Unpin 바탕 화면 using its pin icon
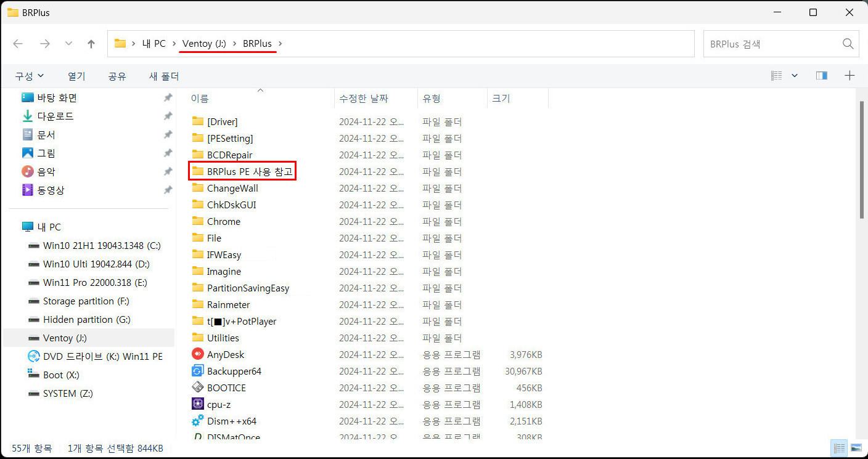Screen dimensions: 868x459 pyautogui.click(x=168, y=97)
